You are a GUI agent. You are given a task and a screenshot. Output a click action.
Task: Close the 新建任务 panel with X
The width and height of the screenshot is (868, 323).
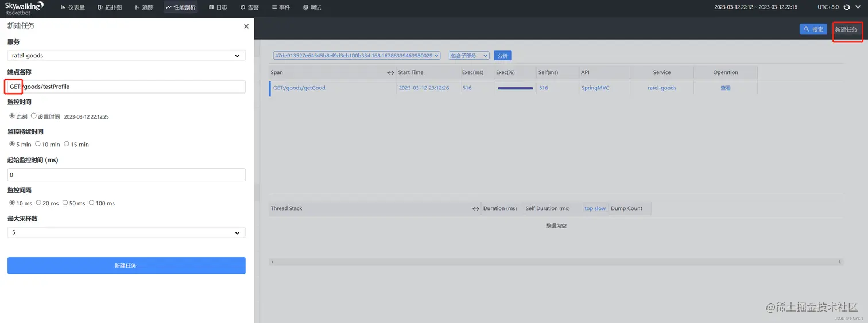click(x=246, y=26)
